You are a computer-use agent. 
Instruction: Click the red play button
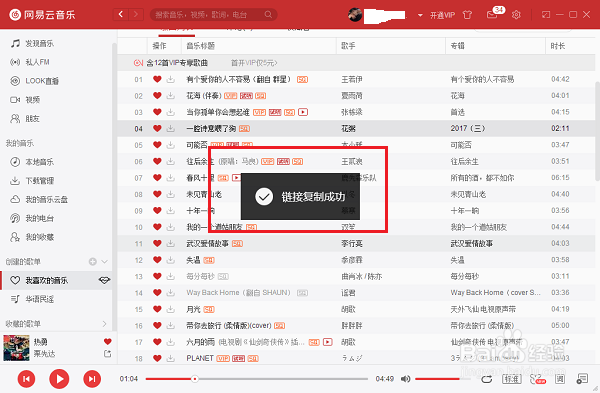tap(59, 379)
